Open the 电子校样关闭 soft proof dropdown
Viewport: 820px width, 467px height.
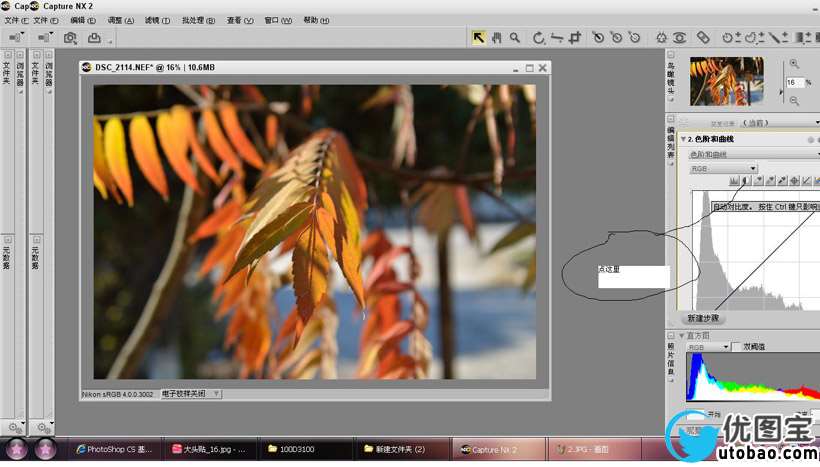[190, 394]
